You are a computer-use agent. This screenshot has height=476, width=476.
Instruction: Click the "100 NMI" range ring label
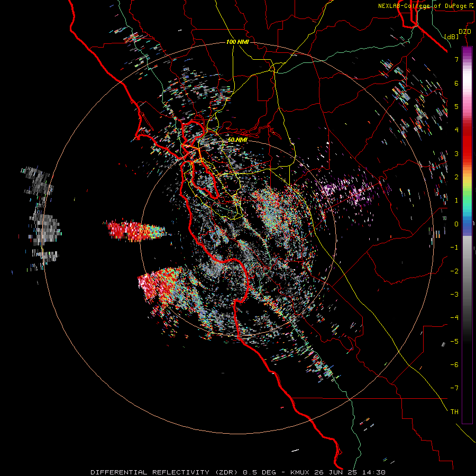click(237, 42)
